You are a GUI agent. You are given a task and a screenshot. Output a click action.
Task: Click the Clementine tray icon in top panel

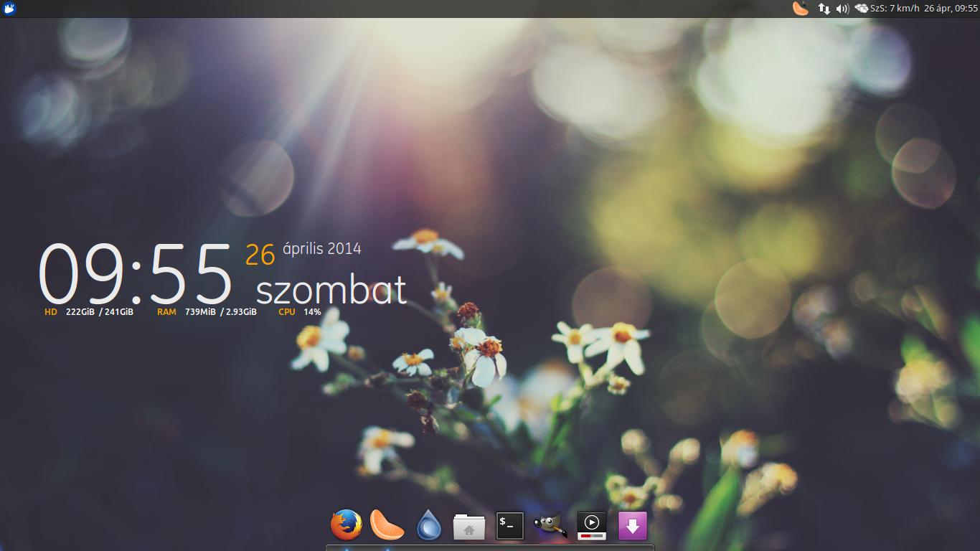pyautogui.click(x=800, y=9)
